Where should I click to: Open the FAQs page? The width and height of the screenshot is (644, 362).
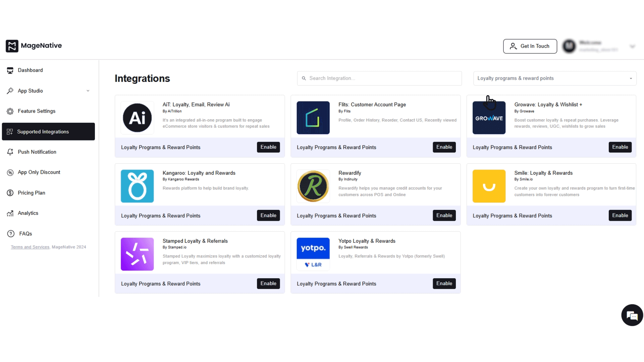coord(25,234)
